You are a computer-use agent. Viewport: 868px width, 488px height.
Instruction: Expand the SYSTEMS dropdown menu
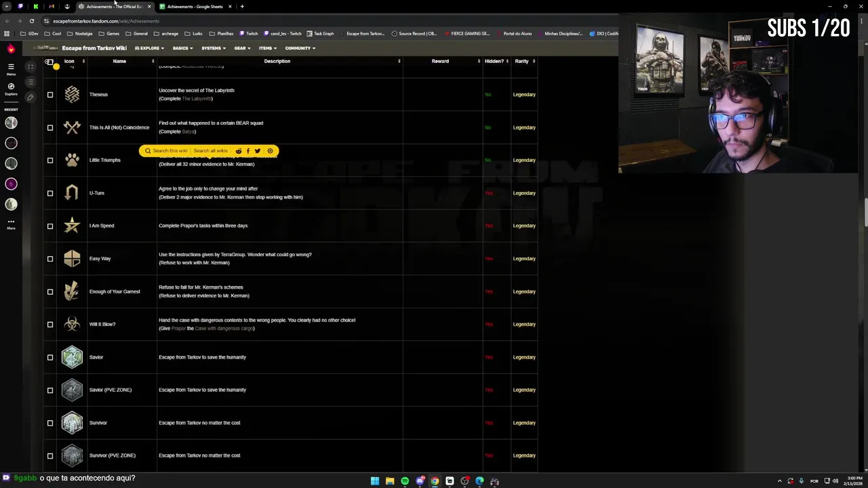(213, 48)
